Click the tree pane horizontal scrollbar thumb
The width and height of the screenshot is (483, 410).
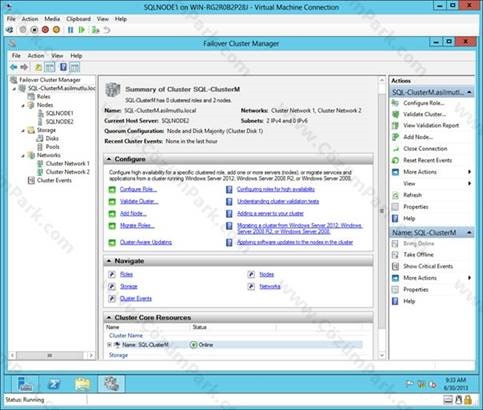pyautogui.click(x=50, y=356)
